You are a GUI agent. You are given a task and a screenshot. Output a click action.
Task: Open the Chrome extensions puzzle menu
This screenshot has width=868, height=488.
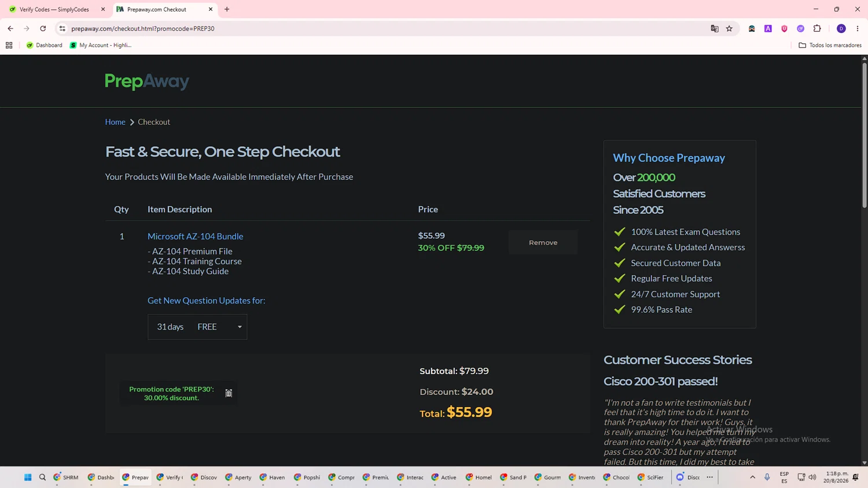coord(817,28)
